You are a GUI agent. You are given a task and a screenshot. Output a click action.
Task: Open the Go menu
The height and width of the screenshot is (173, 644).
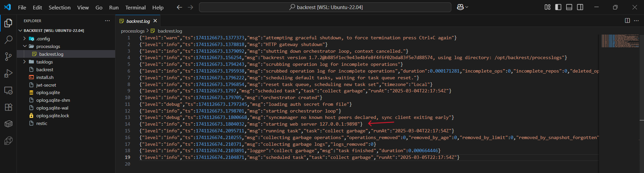(99, 7)
